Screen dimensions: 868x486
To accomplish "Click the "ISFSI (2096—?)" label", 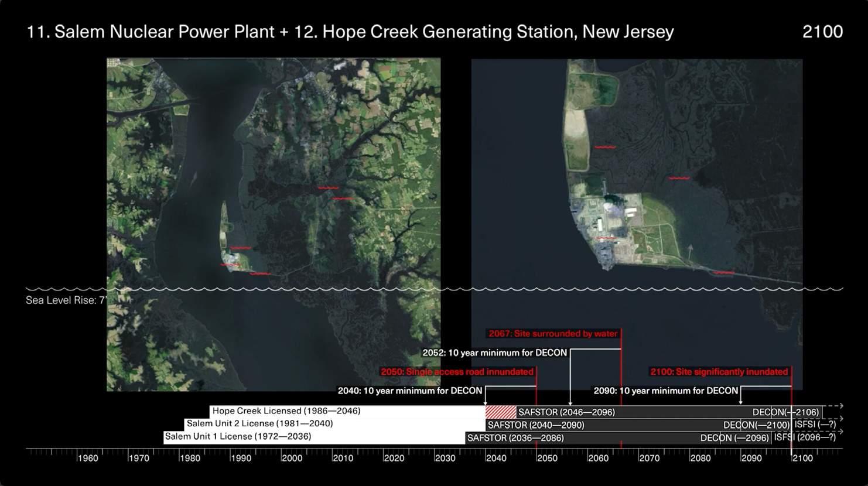I will coord(805,437).
